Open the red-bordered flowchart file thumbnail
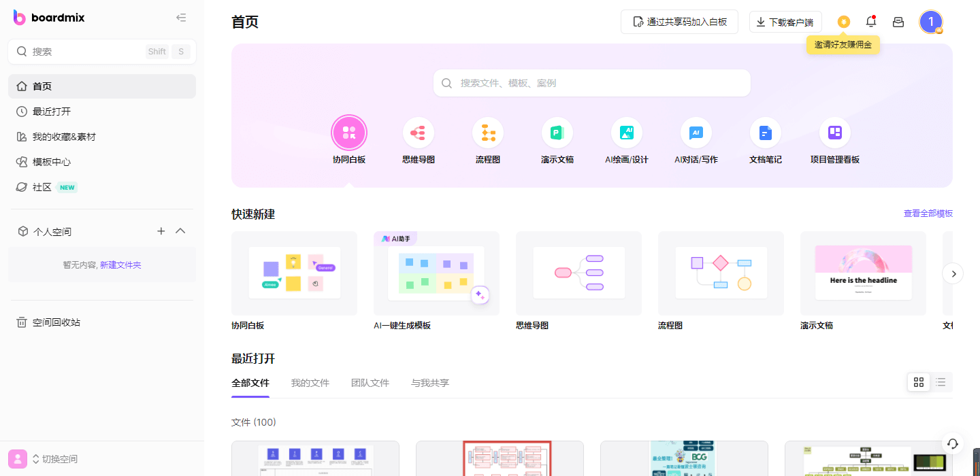The image size is (980, 476). tap(500, 458)
